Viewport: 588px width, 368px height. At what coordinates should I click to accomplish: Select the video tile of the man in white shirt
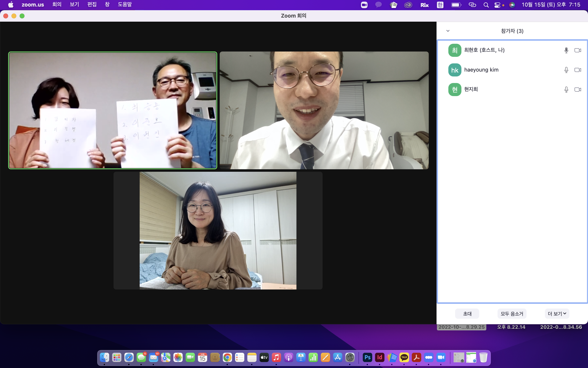click(324, 110)
